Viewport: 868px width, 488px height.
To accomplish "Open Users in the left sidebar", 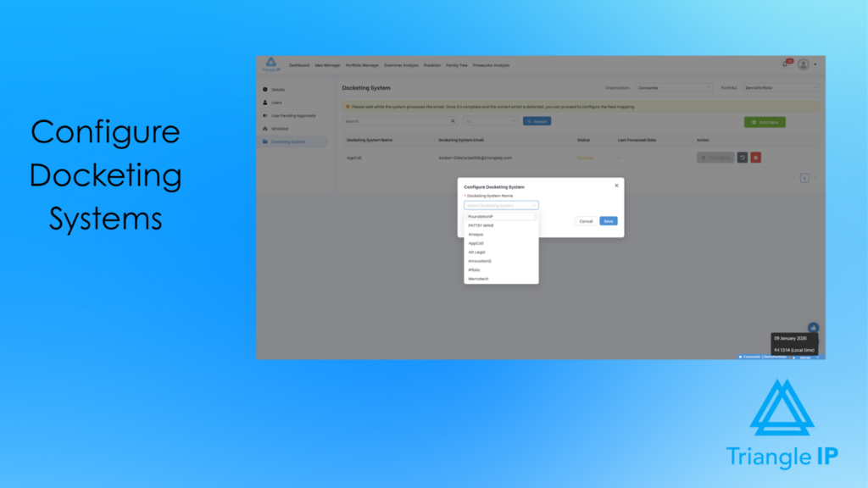I will click(277, 102).
